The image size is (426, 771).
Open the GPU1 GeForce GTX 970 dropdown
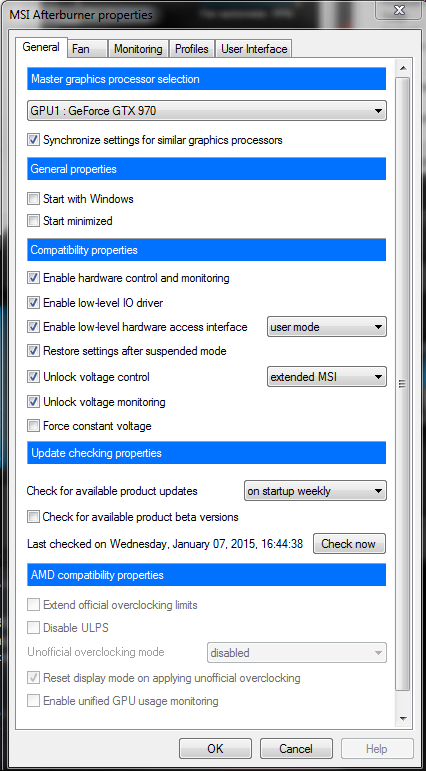(x=207, y=111)
